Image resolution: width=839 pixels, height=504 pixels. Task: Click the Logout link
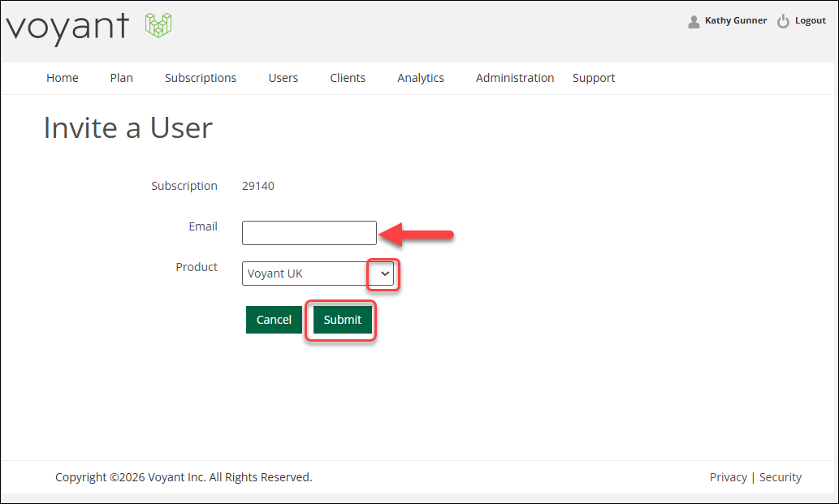pos(810,20)
